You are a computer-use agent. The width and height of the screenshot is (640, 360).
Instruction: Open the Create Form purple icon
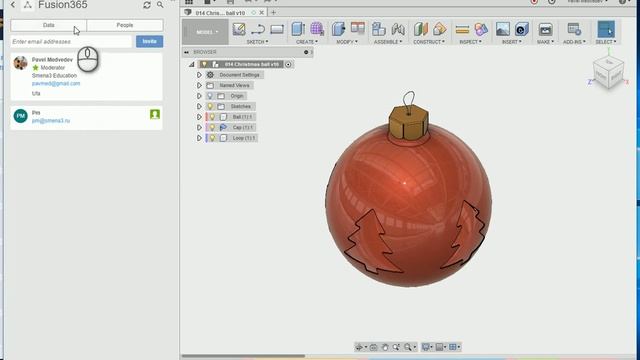pos(317,29)
